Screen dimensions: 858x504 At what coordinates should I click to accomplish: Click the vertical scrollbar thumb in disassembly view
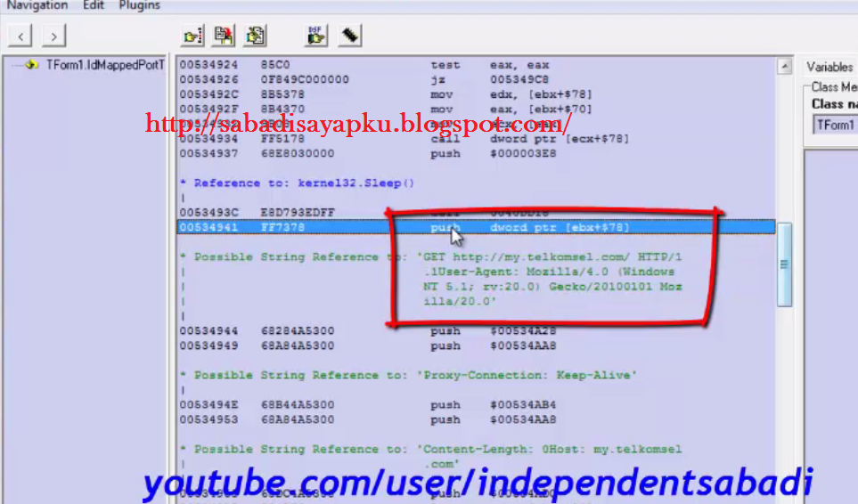coord(784,264)
